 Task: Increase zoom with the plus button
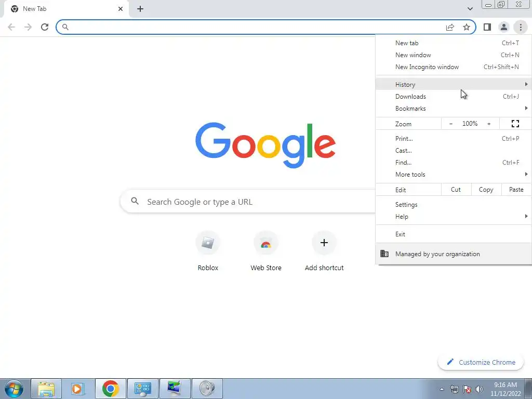tap(489, 124)
